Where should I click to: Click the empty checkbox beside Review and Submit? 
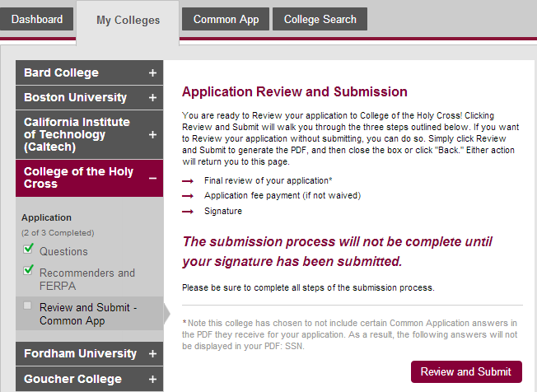click(x=27, y=306)
